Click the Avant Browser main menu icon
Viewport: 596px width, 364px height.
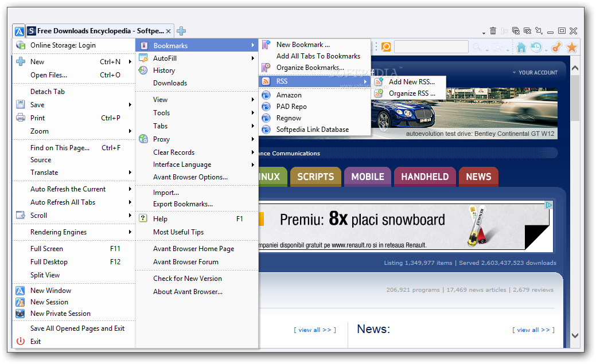tap(20, 31)
